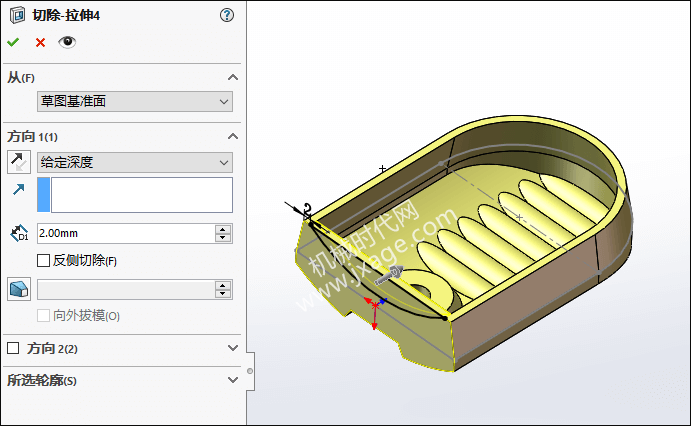Click the D1 depth icon
The height and width of the screenshot is (426, 691).
[19, 233]
